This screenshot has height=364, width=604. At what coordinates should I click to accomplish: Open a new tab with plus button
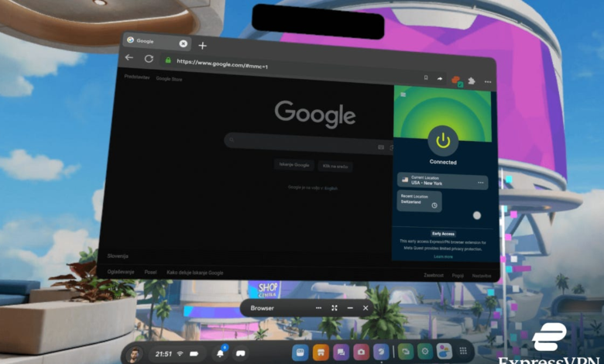[x=202, y=46]
